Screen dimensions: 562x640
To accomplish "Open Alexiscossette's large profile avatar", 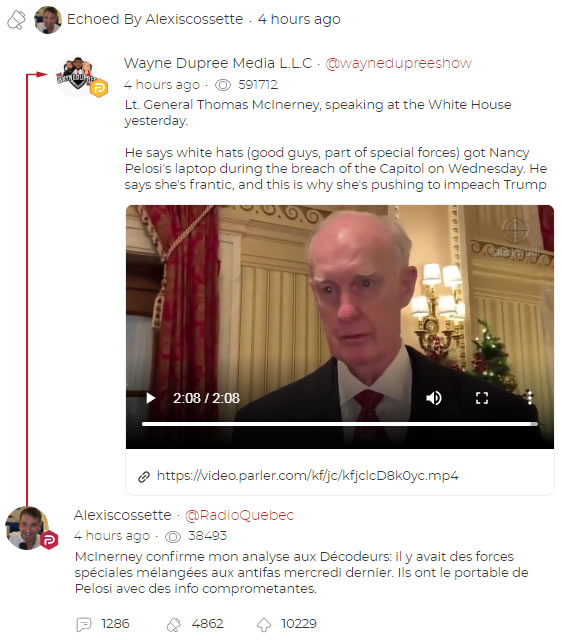I will point(28,528).
